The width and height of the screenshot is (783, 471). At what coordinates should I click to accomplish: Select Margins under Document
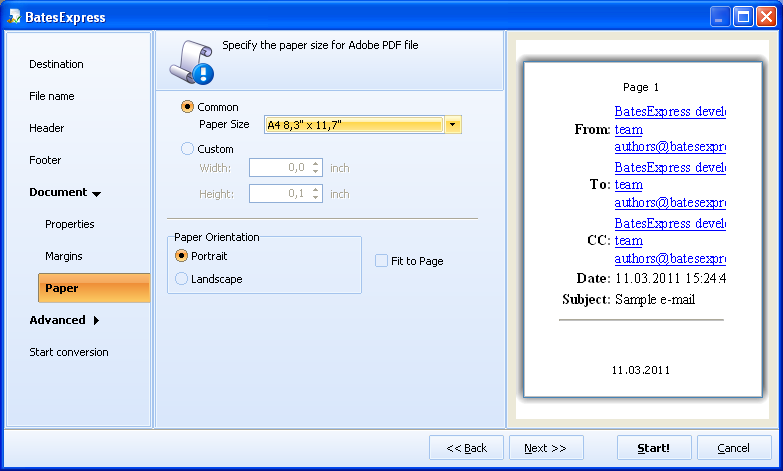point(63,256)
